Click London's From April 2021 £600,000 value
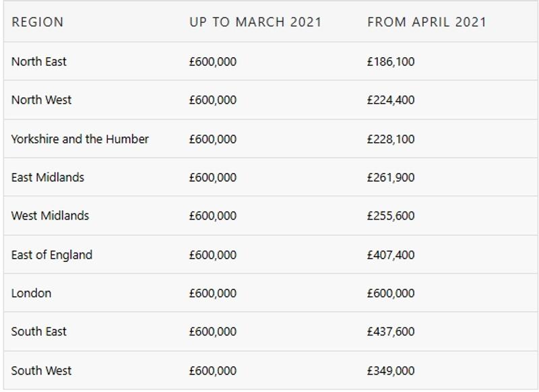This screenshot has width=539, height=392. click(391, 294)
